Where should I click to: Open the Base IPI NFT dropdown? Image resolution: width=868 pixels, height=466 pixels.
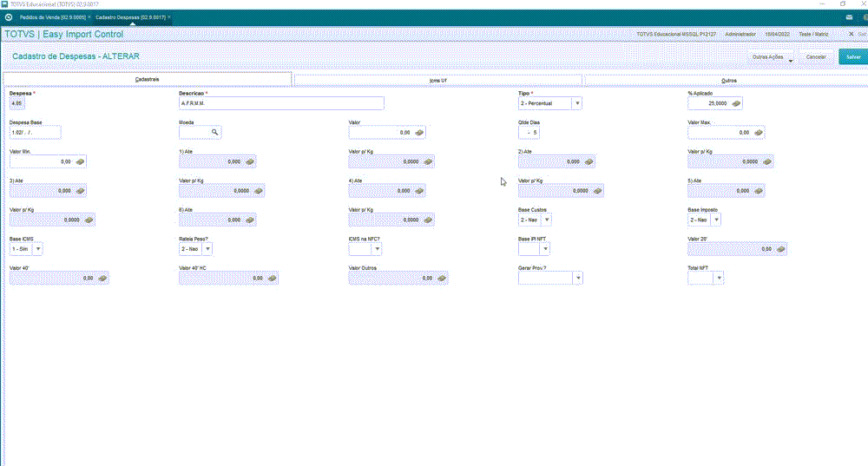pos(545,249)
